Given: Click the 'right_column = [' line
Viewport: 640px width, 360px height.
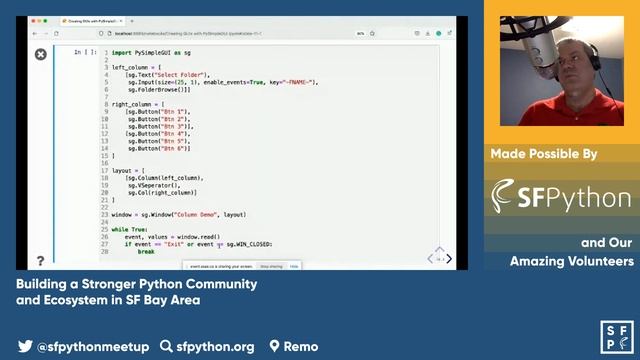Looking at the screenshot, I should click(138, 104).
